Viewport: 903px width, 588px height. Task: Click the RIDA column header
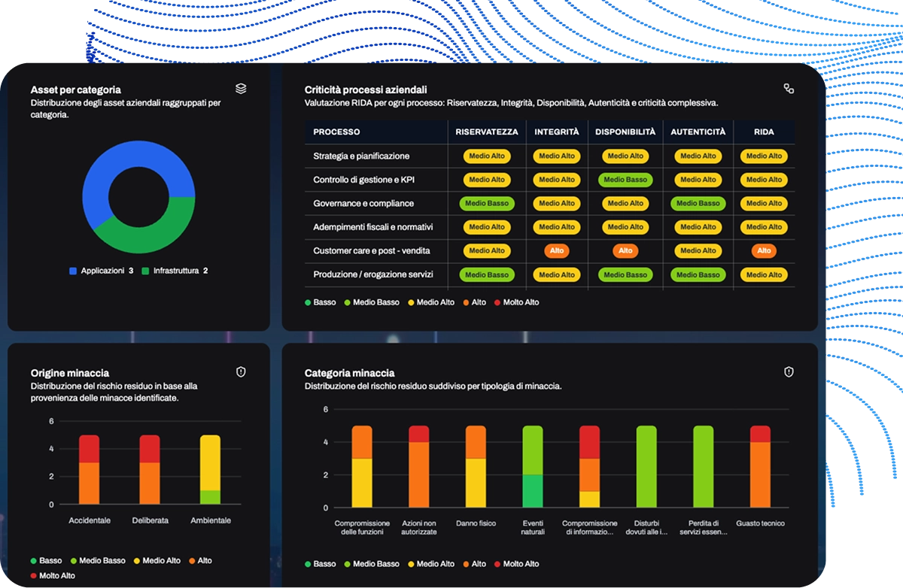click(x=764, y=132)
